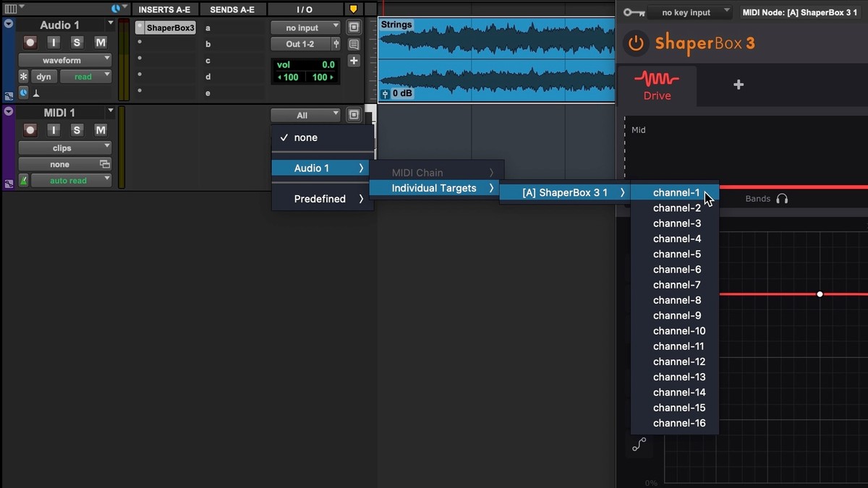Viewport: 868px width, 488px height.
Task: Click the Bands headphones icon
Action: tap(782, 199)
